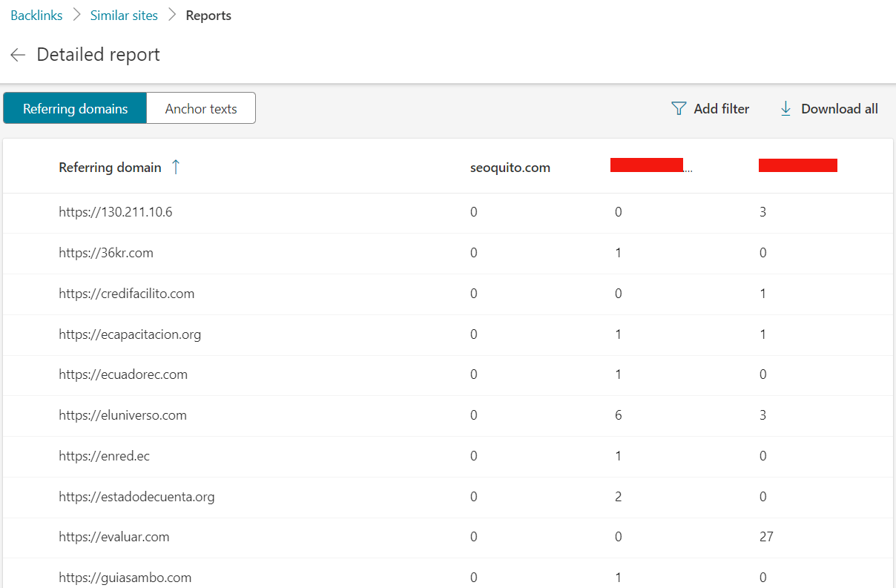896x588 pixels.
Task: Click value 1 in guiasambo.com row
Action: tap(619, 578)
